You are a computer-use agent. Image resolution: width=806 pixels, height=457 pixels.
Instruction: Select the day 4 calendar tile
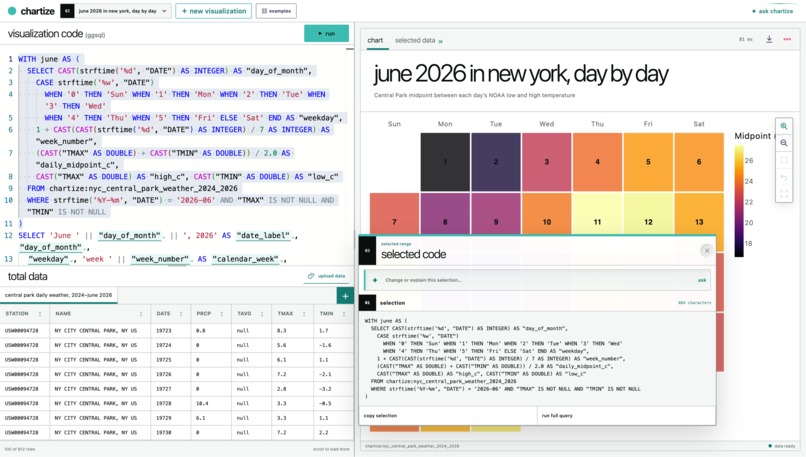pos(597,162)
